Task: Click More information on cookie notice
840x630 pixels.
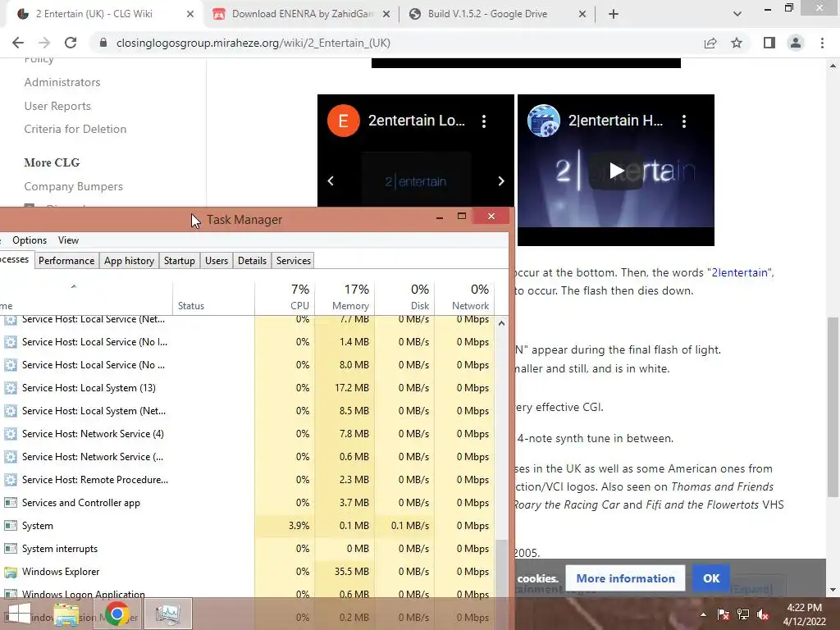Action: [625, 578]
